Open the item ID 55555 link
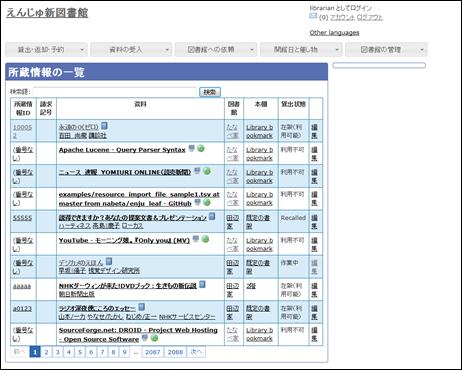The image size is (462, 370). point(22,218)
